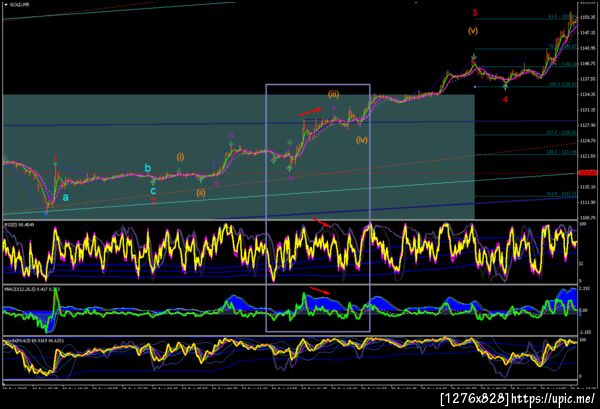Click the arrow marker at the wave (v) peak
This screenshot has width=600, height=409.
474,58
